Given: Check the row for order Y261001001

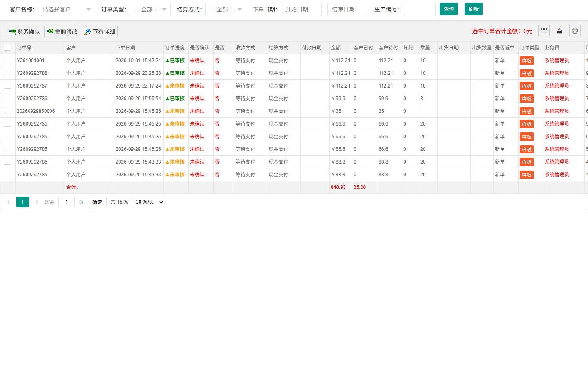Looking at the screenshot, I should coord(8,60).
